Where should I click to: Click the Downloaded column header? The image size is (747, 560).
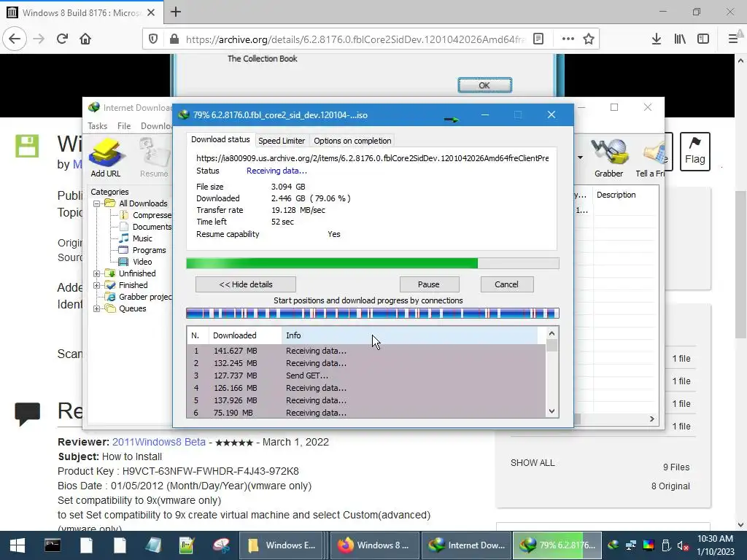[x=245, y=335]
